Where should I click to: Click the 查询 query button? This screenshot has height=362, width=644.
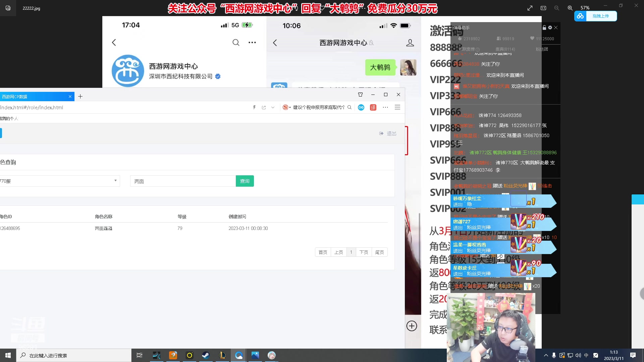point(245,181)
